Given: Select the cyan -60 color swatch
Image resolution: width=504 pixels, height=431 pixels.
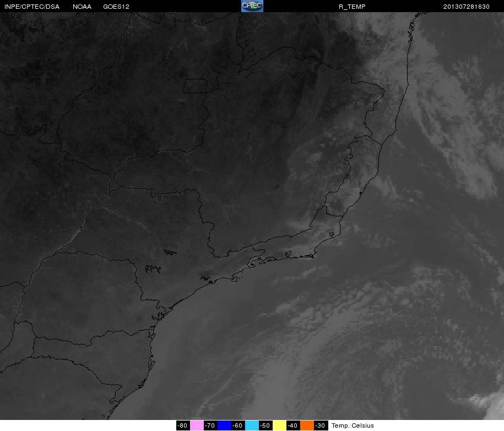Looking at the screenshot, I should pos(252,425).
